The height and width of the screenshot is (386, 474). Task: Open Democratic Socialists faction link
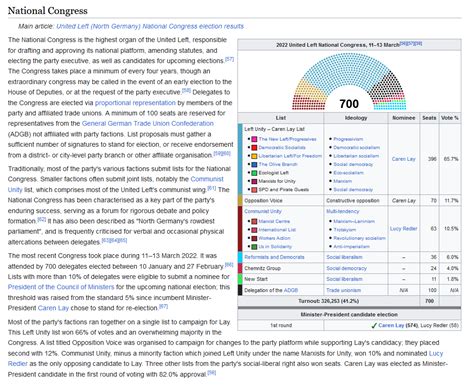282,147
